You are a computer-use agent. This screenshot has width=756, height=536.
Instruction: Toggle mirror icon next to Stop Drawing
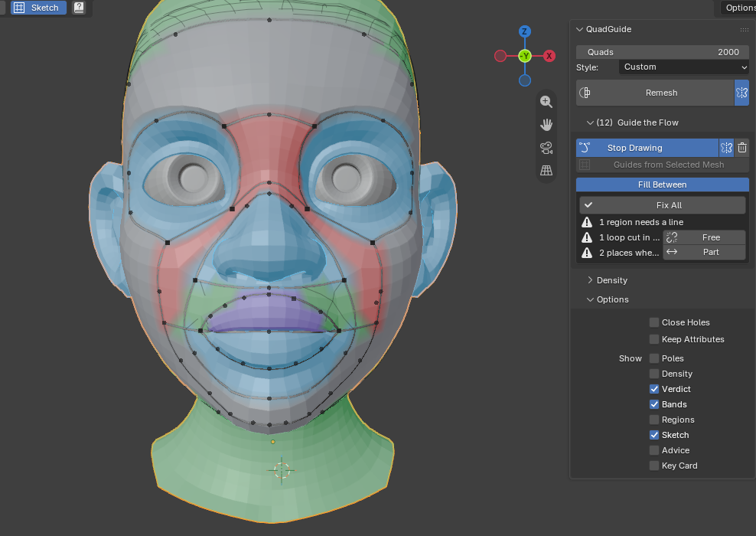click(x=727, y=148)
